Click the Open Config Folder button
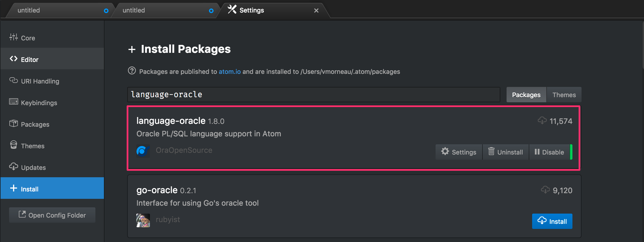 pyautogui.click(x=52, y=215)
